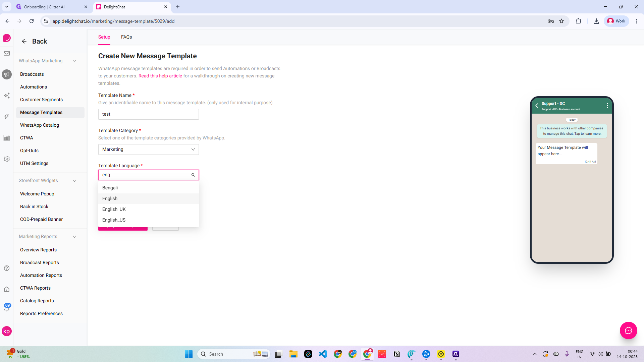Open the Template Category Marketing dropdown
The width and height of the screenshot is (644, 362).
pyautogui.click(x=148, y=149)
